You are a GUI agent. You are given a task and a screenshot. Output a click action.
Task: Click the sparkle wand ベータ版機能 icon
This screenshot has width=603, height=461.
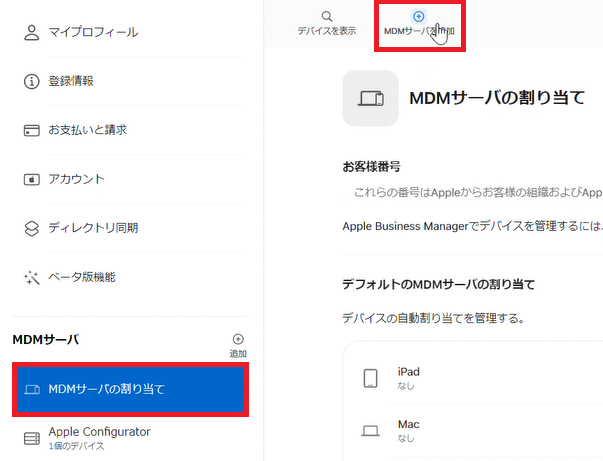32,277
